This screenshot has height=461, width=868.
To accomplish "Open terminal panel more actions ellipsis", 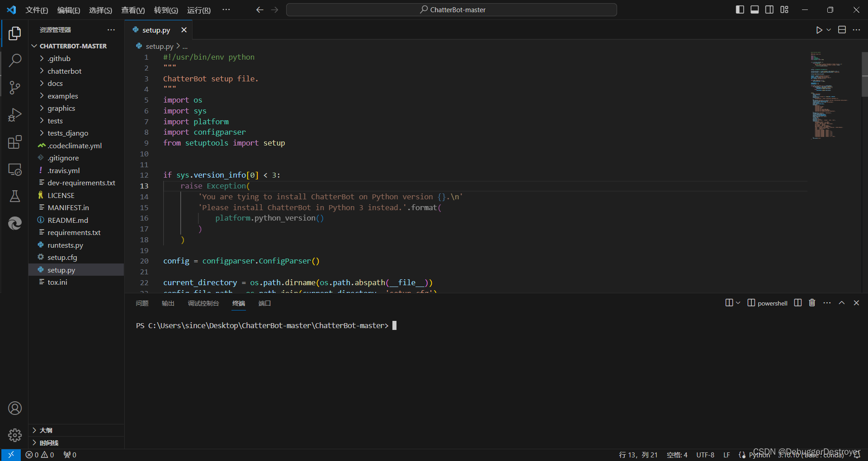I will 827,303.
